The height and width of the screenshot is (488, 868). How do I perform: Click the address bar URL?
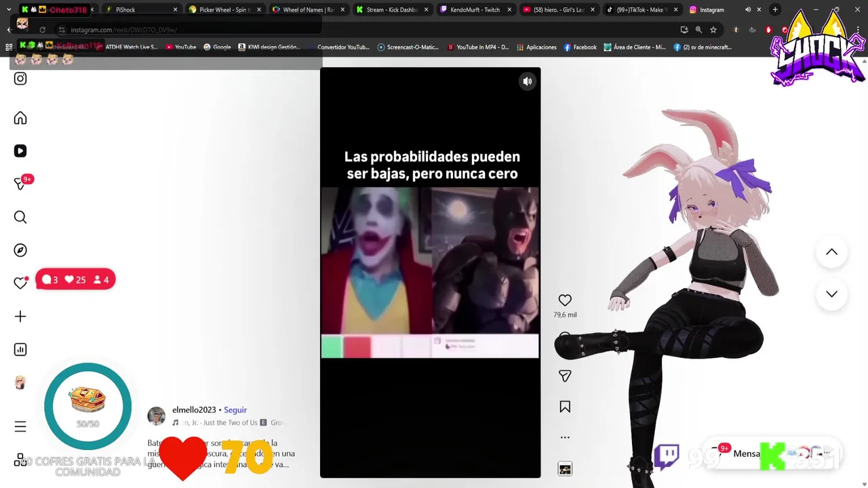tap(124, 30)
